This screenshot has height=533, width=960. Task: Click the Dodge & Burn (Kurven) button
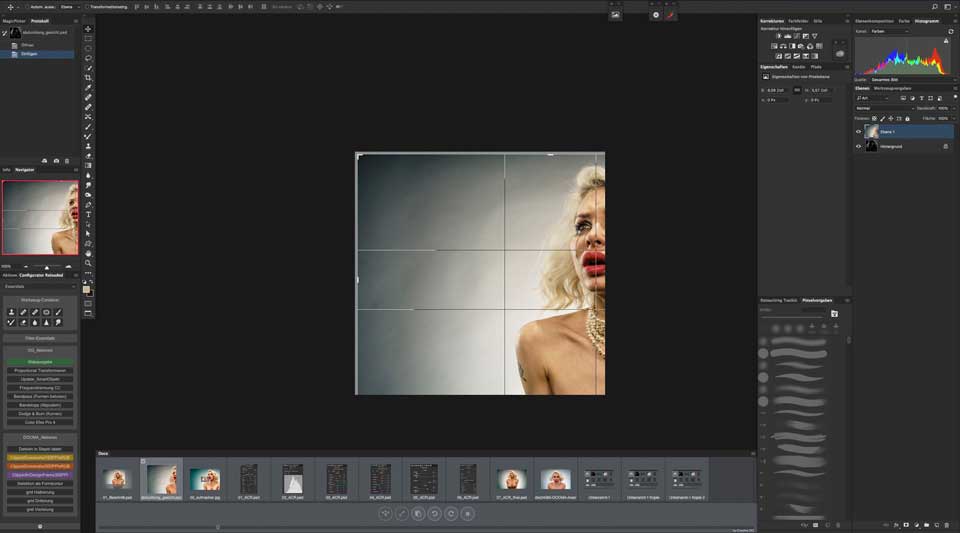[40, 413]
